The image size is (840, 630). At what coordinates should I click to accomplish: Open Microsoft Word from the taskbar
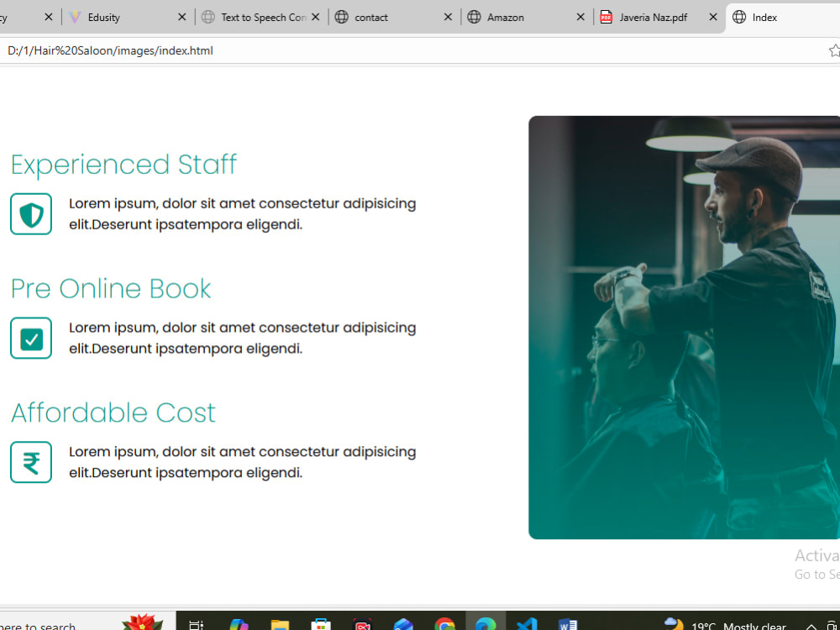568,625
